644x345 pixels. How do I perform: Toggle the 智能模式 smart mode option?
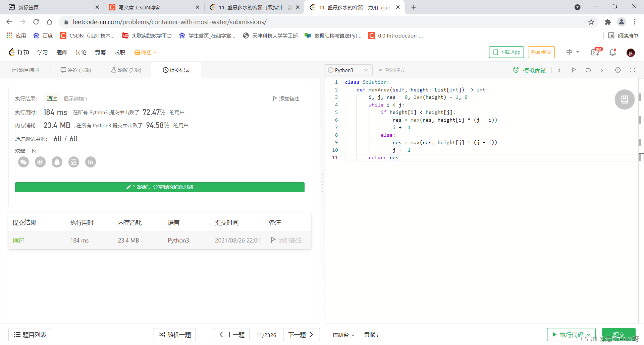392,70
